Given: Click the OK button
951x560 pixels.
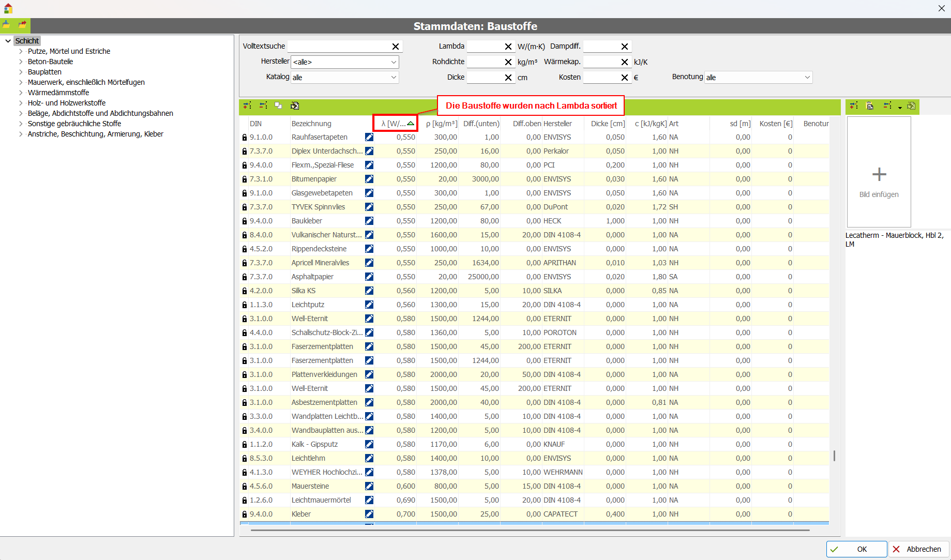Looking at the screenshot, I should tap(856, 549).
